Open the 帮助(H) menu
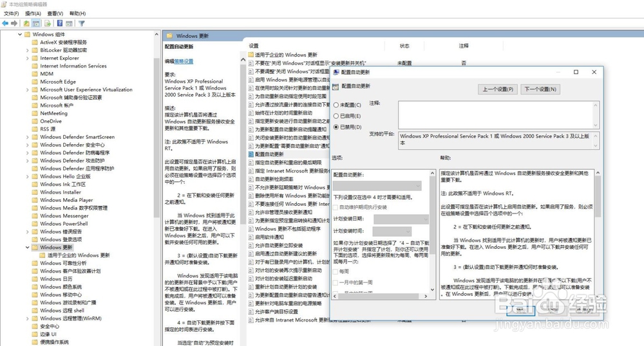 click(78, 14)
